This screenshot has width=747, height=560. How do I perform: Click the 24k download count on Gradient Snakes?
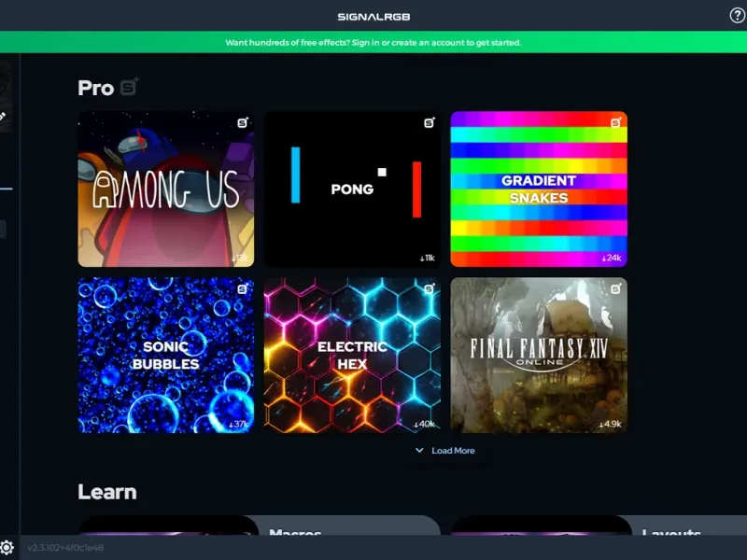point(612,258)
